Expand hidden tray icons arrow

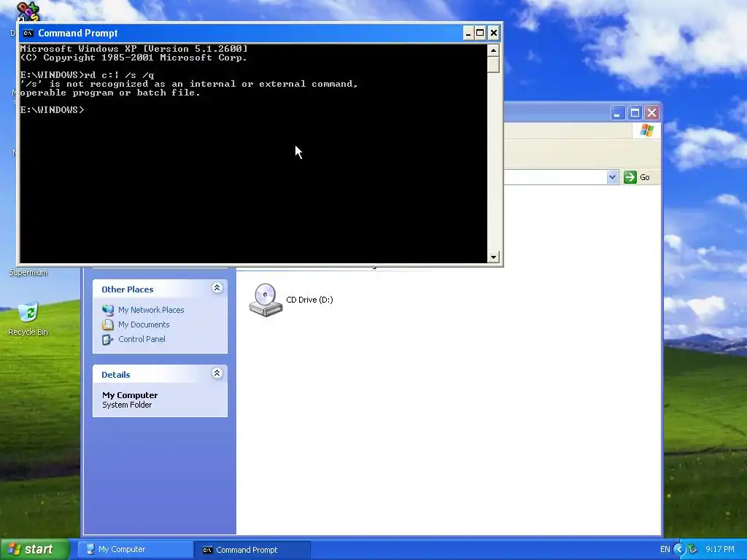point(679,550)
